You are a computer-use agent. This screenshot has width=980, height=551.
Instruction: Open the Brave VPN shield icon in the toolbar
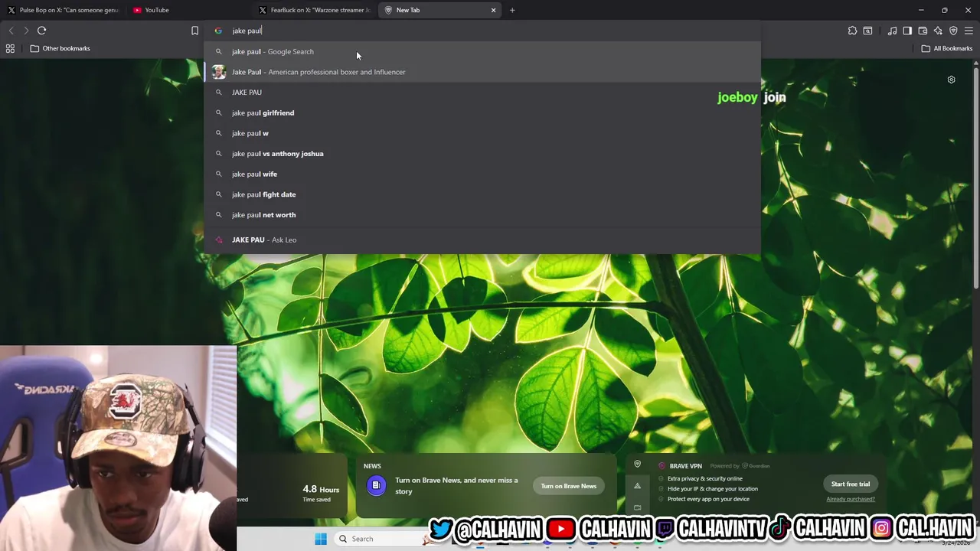coord(953,31)
